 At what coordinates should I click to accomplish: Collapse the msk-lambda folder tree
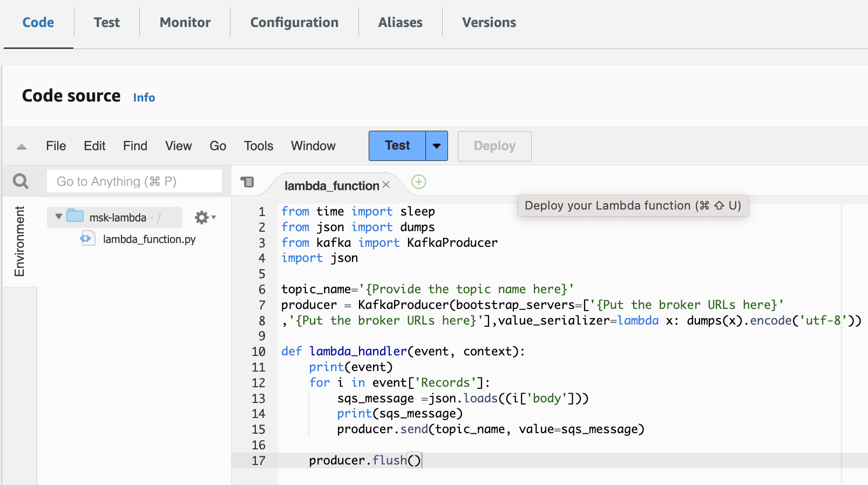(x=58, y=217)
